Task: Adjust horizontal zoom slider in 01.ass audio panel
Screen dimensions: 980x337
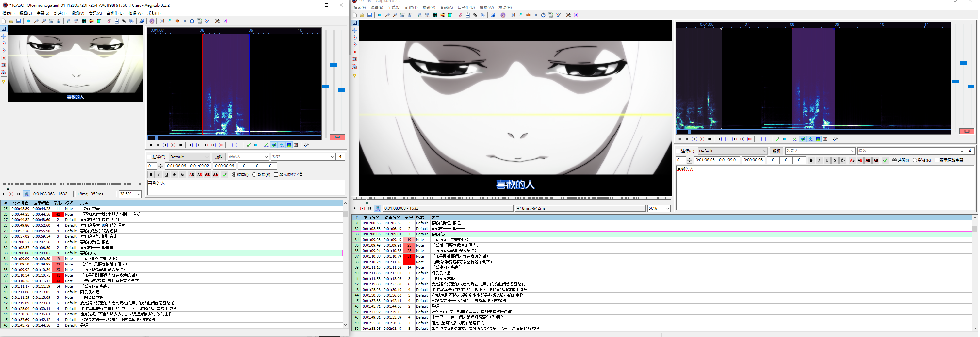Action: click(955, 81)
